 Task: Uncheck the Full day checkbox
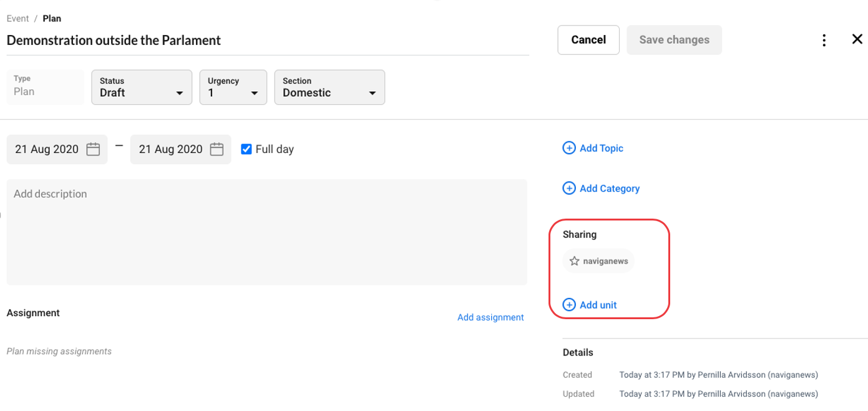(x=246, y=149)
